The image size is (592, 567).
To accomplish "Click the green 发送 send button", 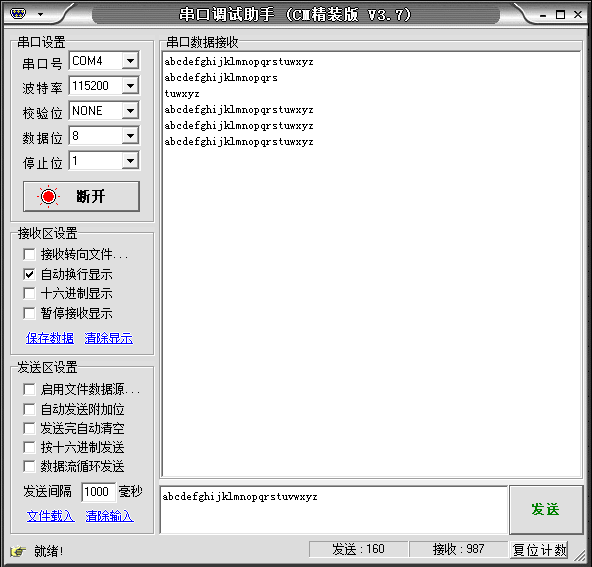I will pos(546,510).
